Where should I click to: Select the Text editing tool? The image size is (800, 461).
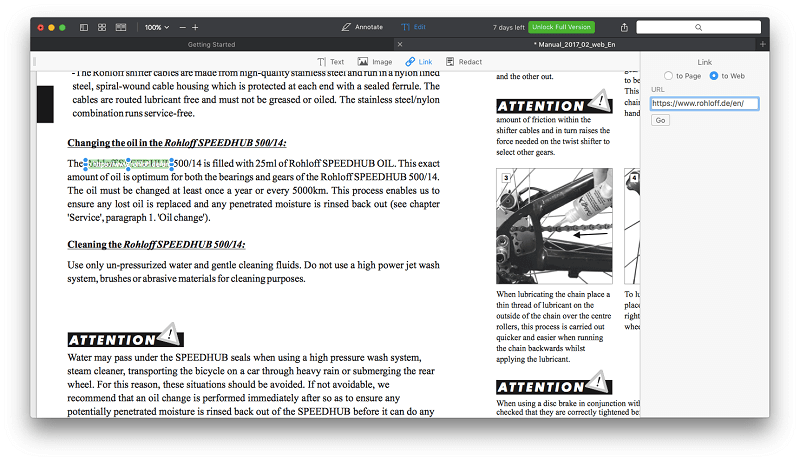(x=331, y=62)
